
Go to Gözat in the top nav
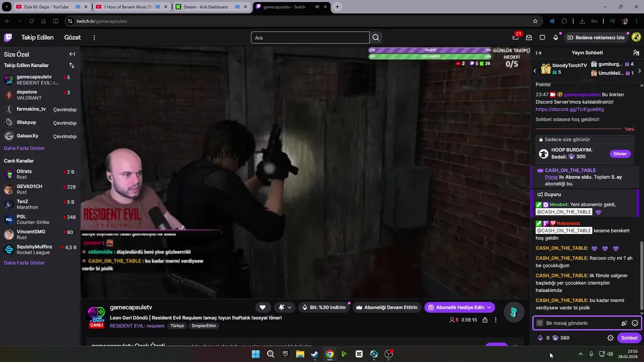tap(72, 37)
